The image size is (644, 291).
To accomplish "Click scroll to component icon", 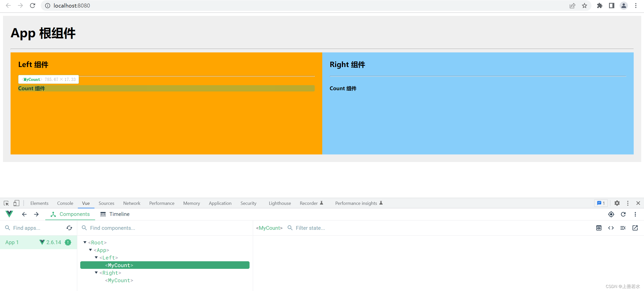I will [599, 228].
